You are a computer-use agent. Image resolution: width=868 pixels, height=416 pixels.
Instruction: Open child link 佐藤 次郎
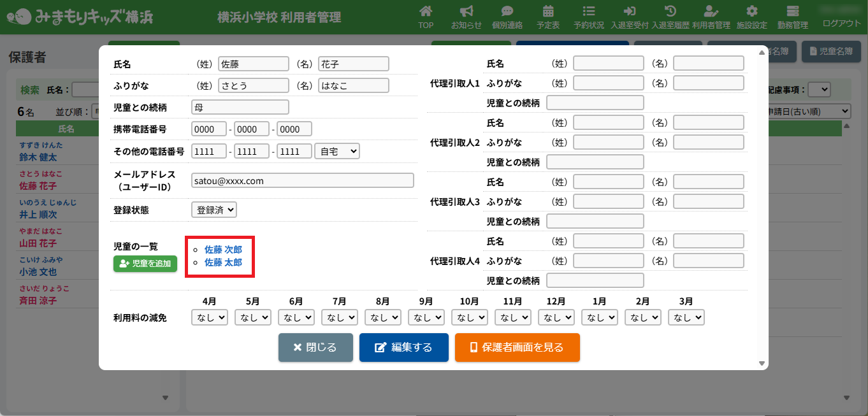(223, 250)
